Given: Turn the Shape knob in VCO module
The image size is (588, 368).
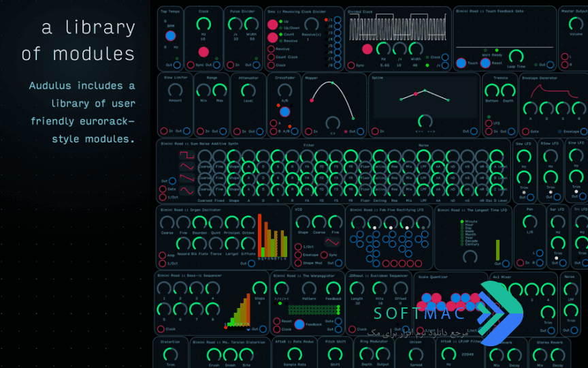Looking at the screenshot, I should 303,222.
